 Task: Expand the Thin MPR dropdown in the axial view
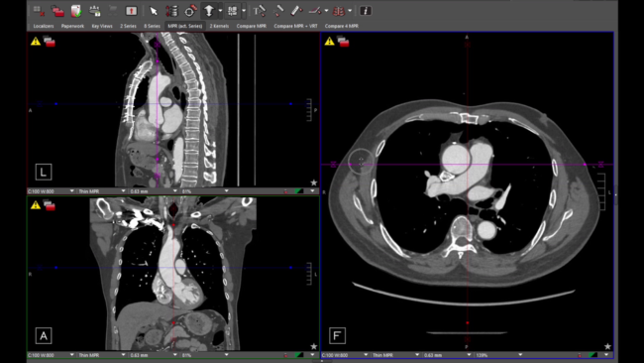tap(395, 355)
